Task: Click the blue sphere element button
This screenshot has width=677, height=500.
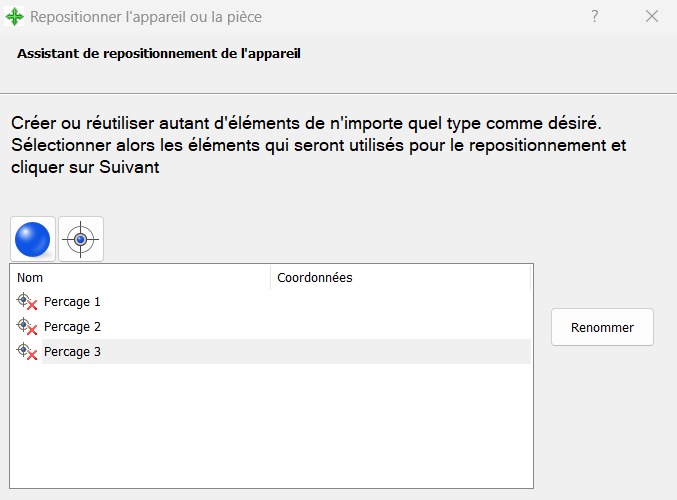Action: point(33,239)
